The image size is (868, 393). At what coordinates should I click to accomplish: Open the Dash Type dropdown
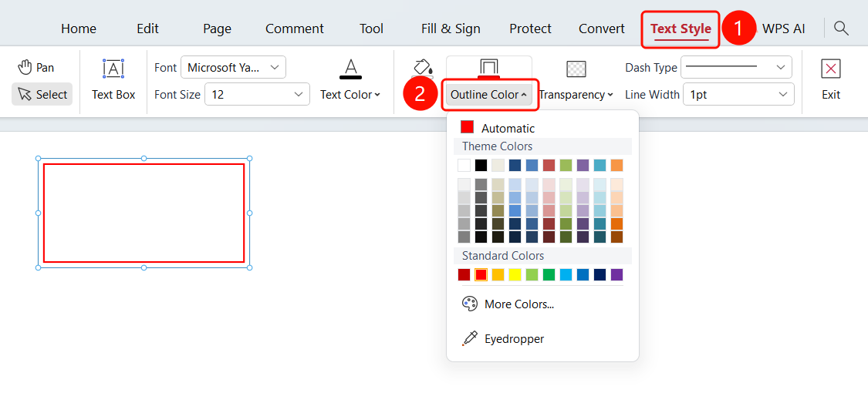click(x=736, y=68)
